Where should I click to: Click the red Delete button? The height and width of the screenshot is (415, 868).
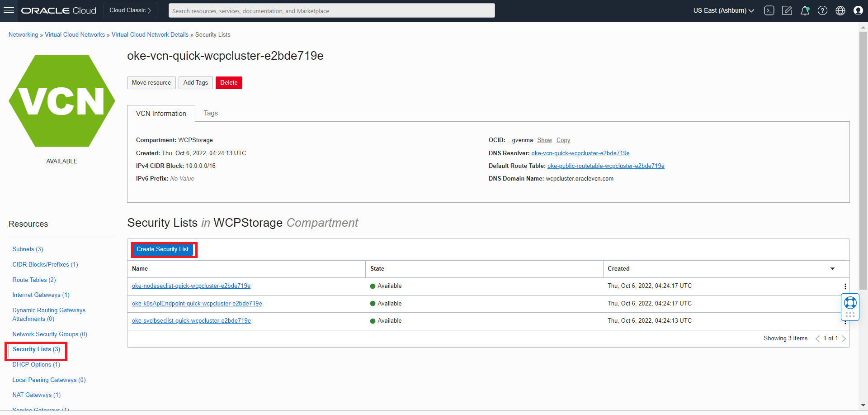coord(229,83)
